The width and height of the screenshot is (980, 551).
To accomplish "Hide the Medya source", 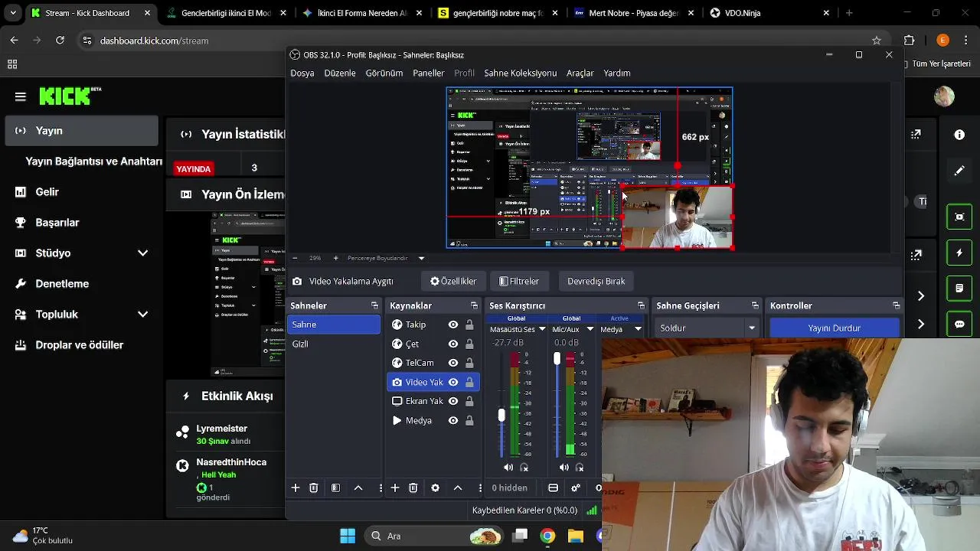I will [x=453, y=420].
